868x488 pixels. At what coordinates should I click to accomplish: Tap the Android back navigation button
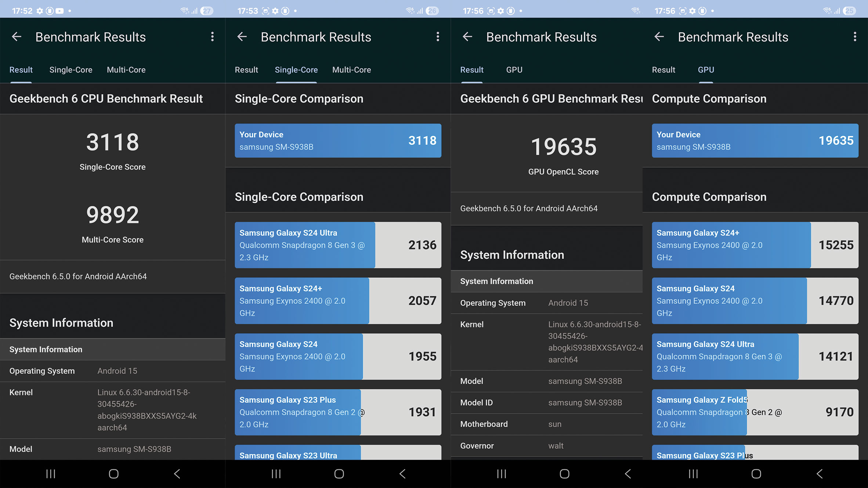(x=177, y=474)
